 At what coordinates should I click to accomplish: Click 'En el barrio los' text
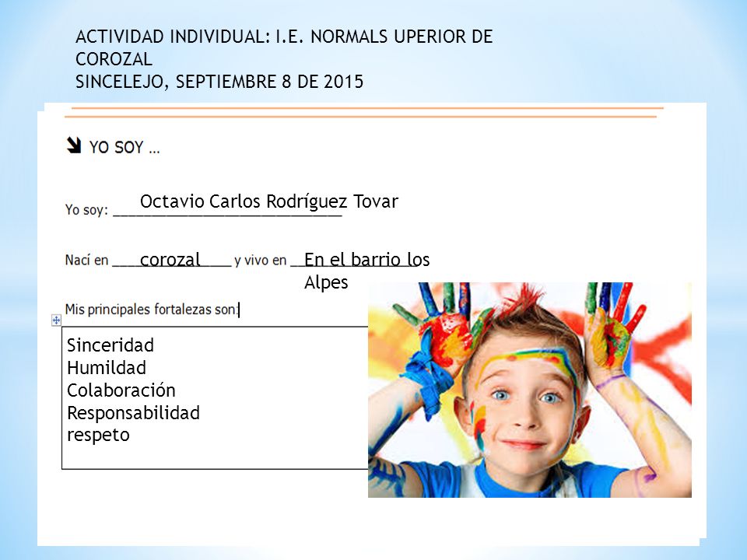[x=366, y=260]
